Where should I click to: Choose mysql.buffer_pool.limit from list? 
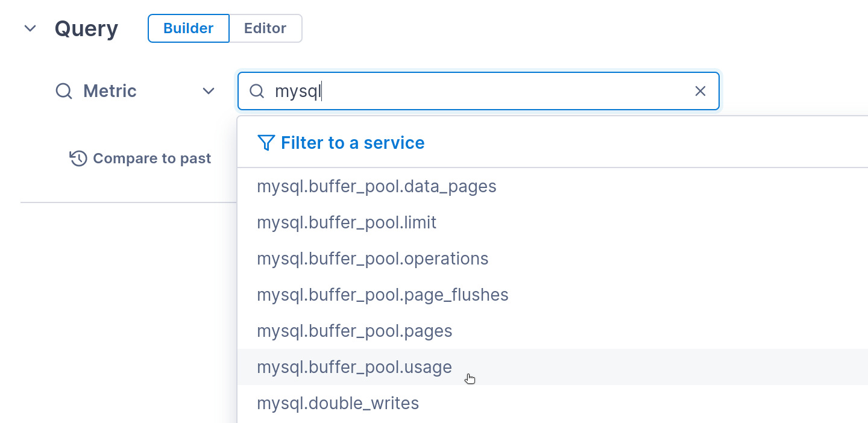coord(347,222)
